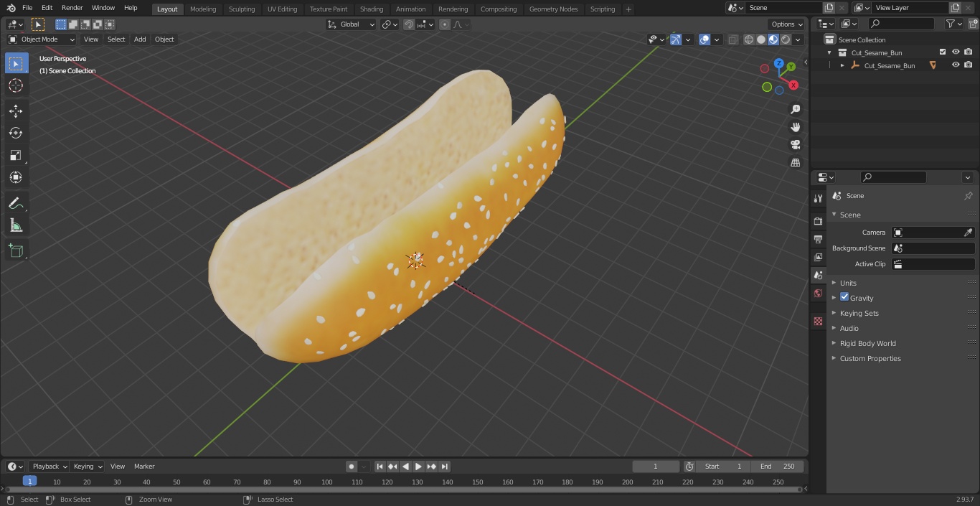Open Global transform orientation dropdown

point(352,24)
